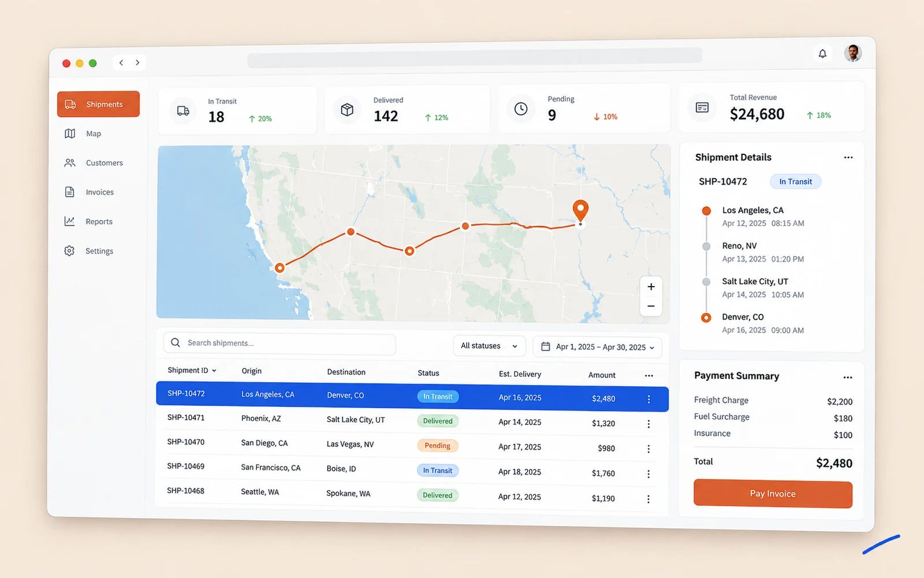The height and width of the screenshot is (578, 924).
Task: Click the Delivered status badge for SHP-10471
Action: (438, 421)
